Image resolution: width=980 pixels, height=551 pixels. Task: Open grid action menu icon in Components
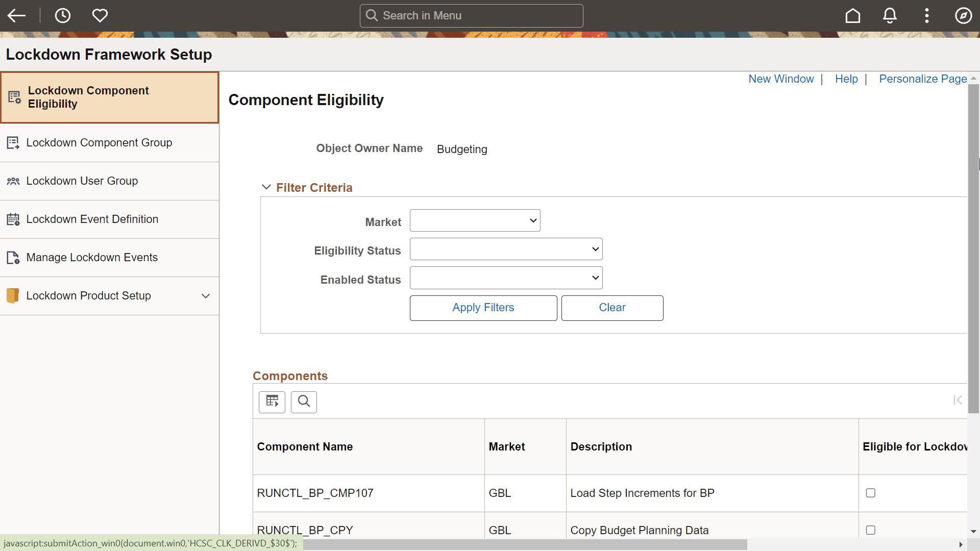pos(272,402)
